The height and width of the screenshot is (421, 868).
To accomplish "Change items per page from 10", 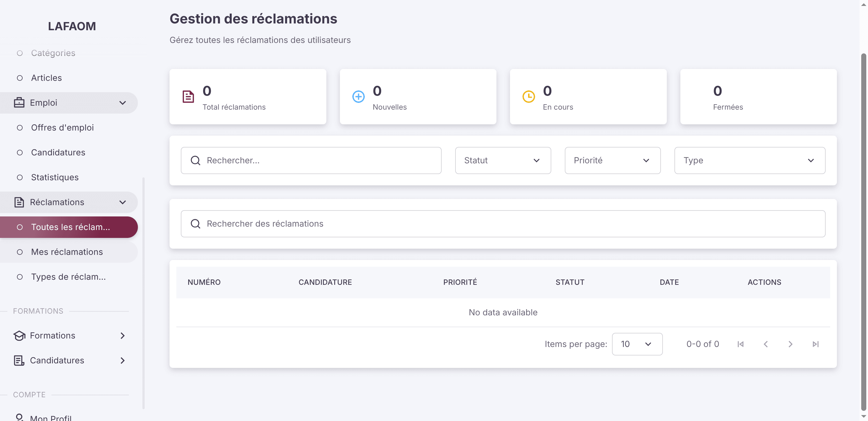I will click(637, 344).
